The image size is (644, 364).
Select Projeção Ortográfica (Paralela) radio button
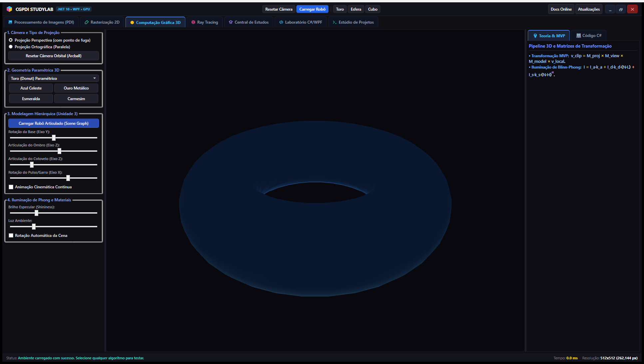point(11,47)
